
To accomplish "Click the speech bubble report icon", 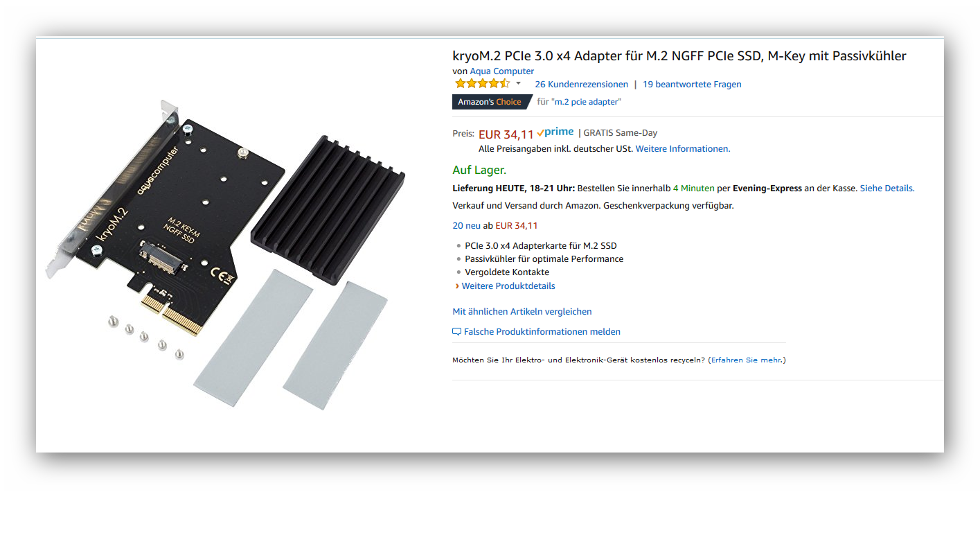I will [456, 332].
